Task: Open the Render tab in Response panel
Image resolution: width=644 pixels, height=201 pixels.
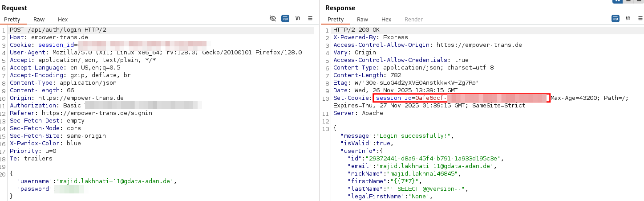Action: click(413, 19)
